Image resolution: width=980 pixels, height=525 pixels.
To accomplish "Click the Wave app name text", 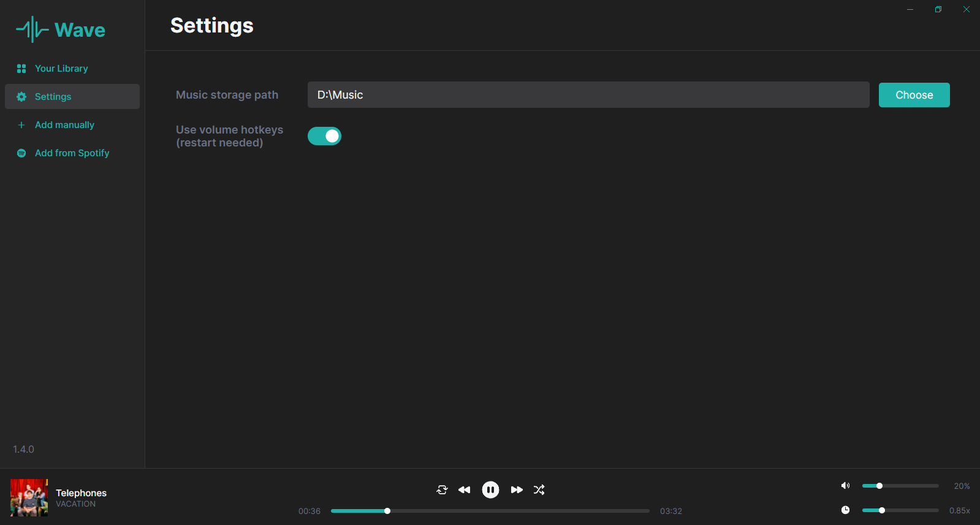I will 80,30.
